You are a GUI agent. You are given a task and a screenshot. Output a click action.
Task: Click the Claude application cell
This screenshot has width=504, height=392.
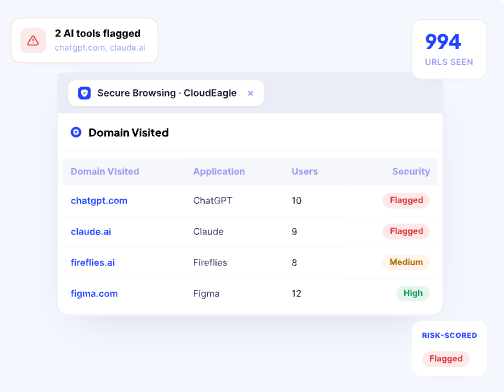pyautogui.click(x=208, y=232)
